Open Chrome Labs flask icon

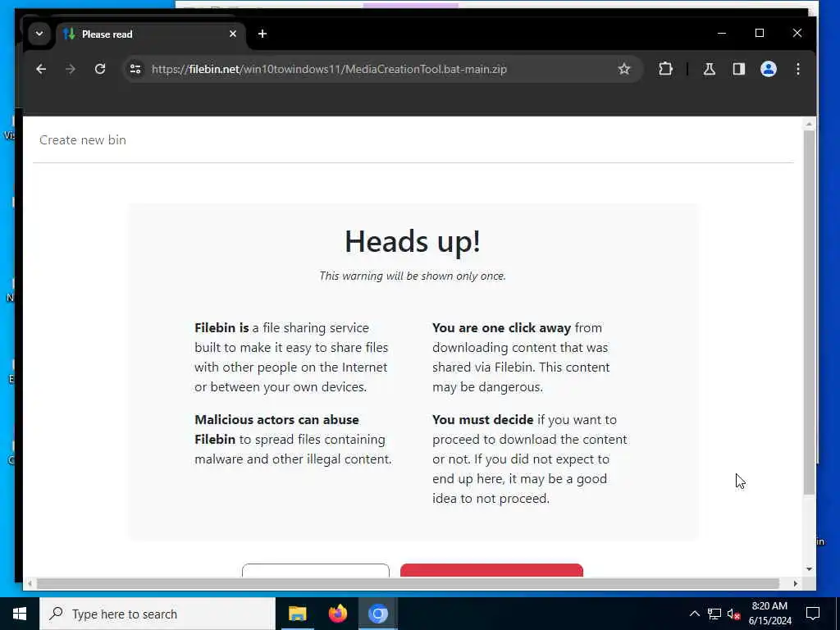pos(710,69)
